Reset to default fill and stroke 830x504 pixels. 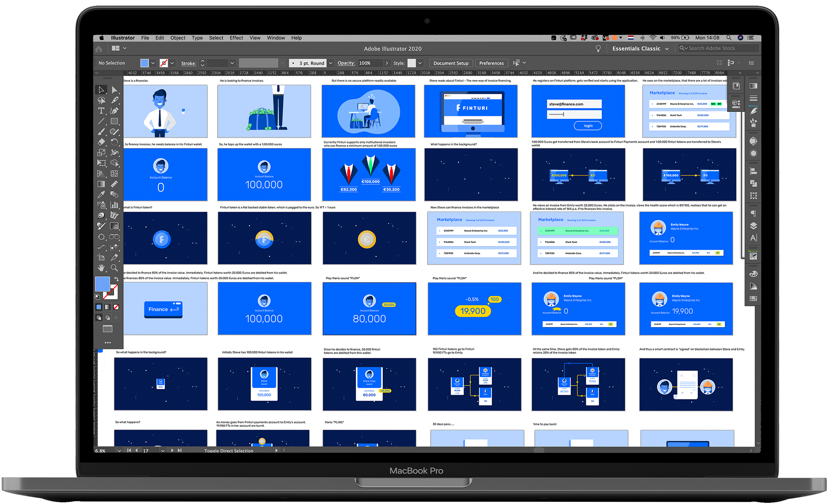(97, 297)
